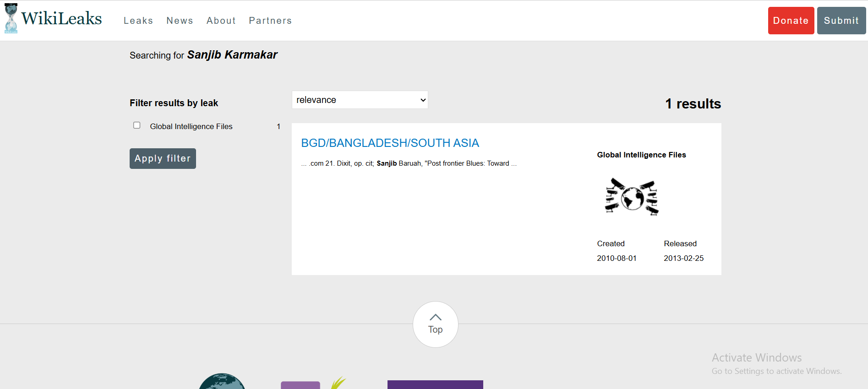Click the upward chevron Top icon
This screenshot has height=389, width=868.
click(x=436, y=317)
